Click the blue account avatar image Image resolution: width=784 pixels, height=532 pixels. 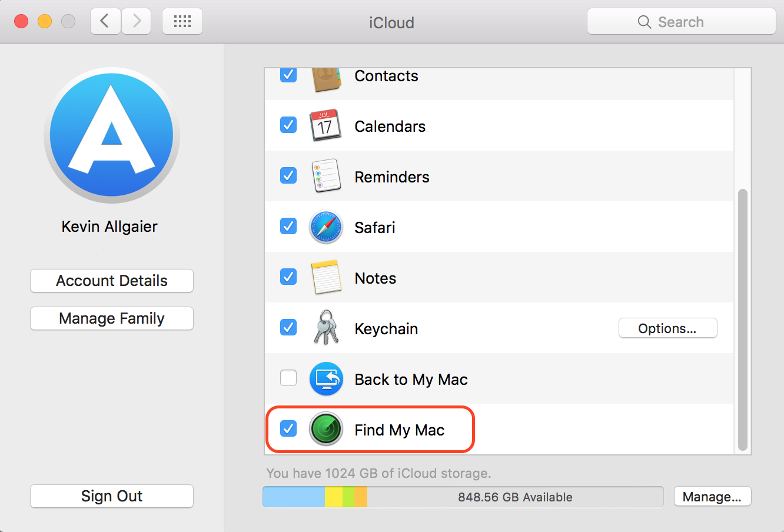click(112, 135)
